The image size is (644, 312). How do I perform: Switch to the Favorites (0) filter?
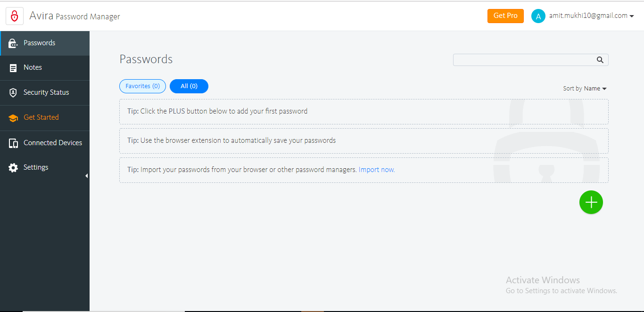point(142,86)
